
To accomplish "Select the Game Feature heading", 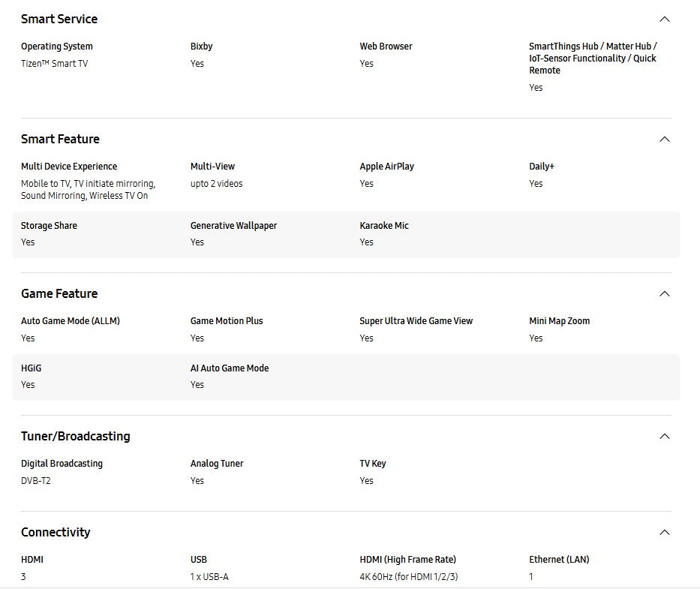I will click(59, 293).
